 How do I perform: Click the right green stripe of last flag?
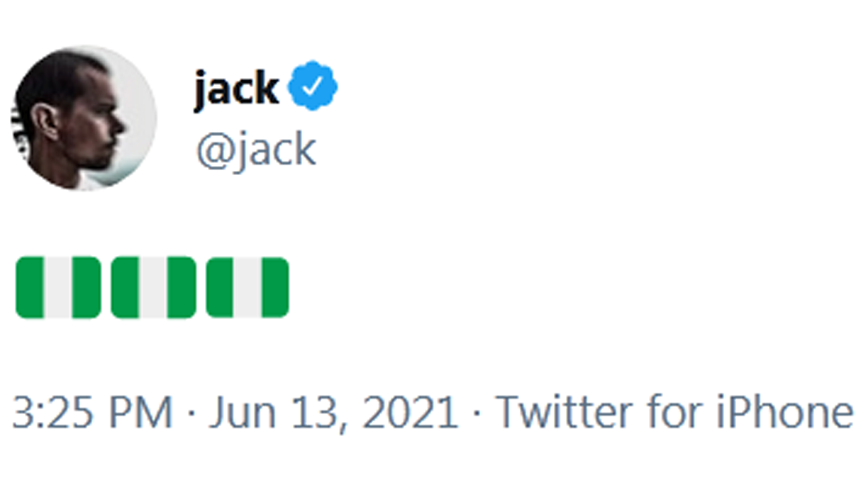click(x=275, y=287)
